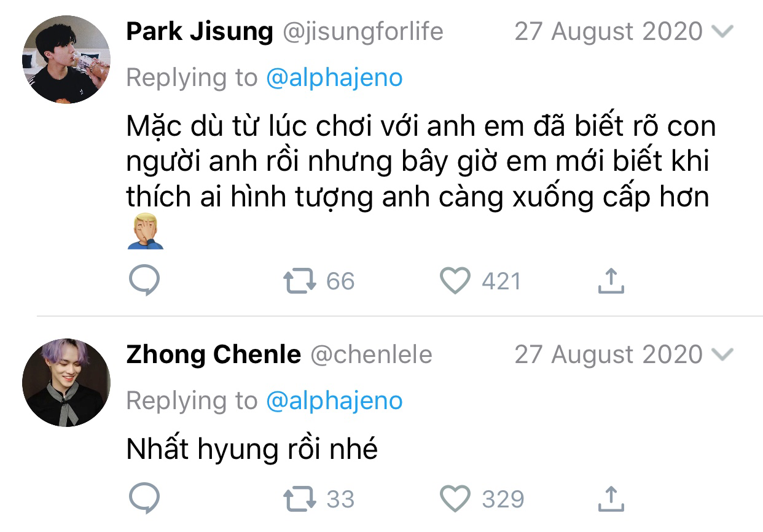Retweet Zhong Chenle's tweet

click(x=300, y=499)
